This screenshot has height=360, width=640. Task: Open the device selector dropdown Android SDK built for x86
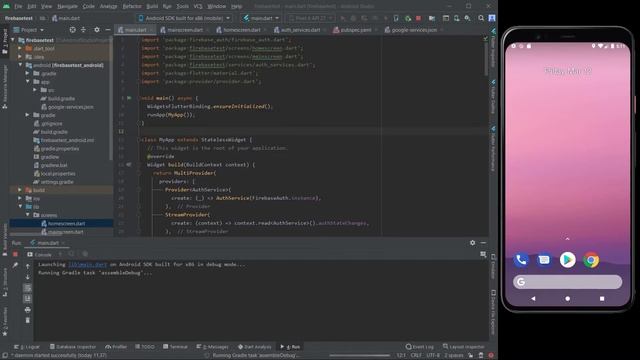184,18
